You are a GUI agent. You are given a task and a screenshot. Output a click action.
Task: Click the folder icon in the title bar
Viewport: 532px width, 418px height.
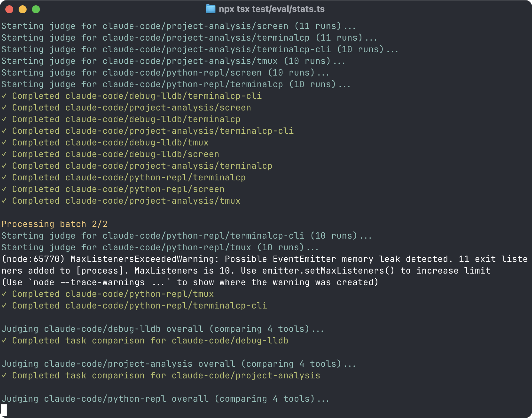coord(210,9)
